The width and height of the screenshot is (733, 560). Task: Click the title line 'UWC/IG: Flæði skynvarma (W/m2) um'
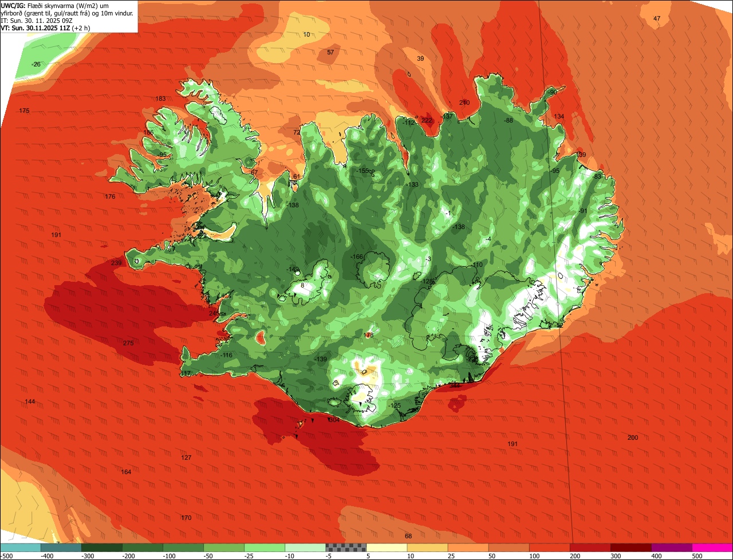click(x=56, y=5)
